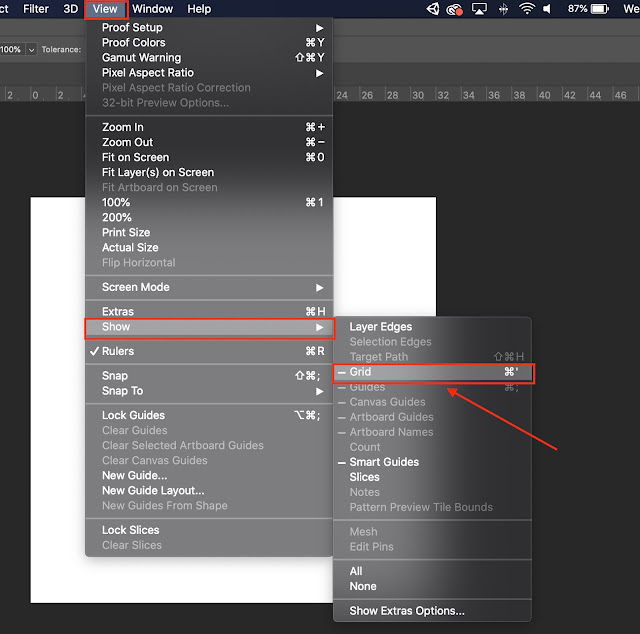Expand the Proof Setup submenu arrow

point(319,28)
